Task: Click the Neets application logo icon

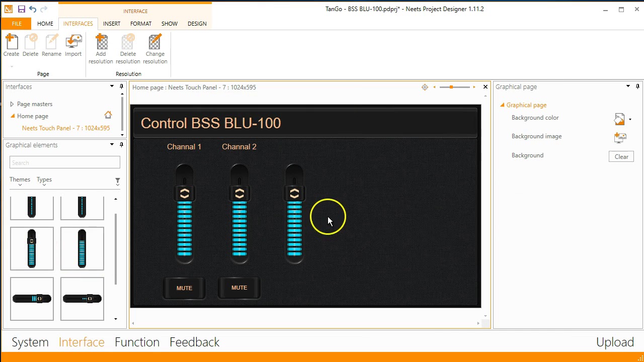Action: [x=8, y=9]
